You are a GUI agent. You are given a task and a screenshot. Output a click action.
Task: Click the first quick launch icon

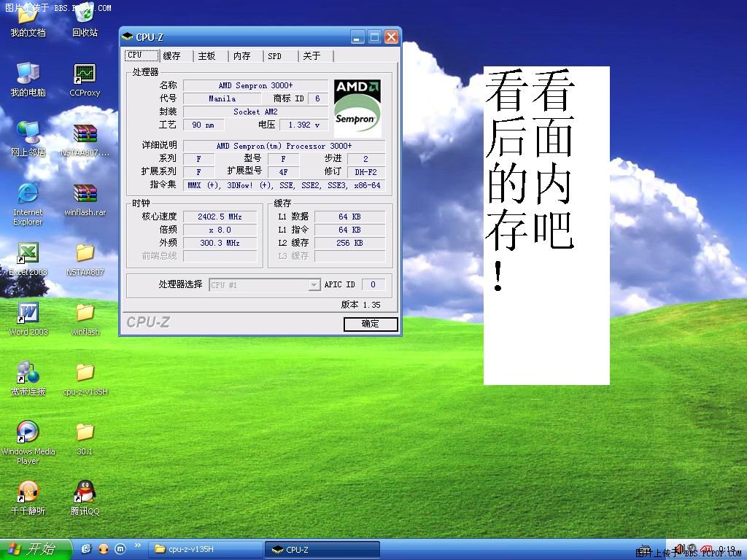(86, 549)
